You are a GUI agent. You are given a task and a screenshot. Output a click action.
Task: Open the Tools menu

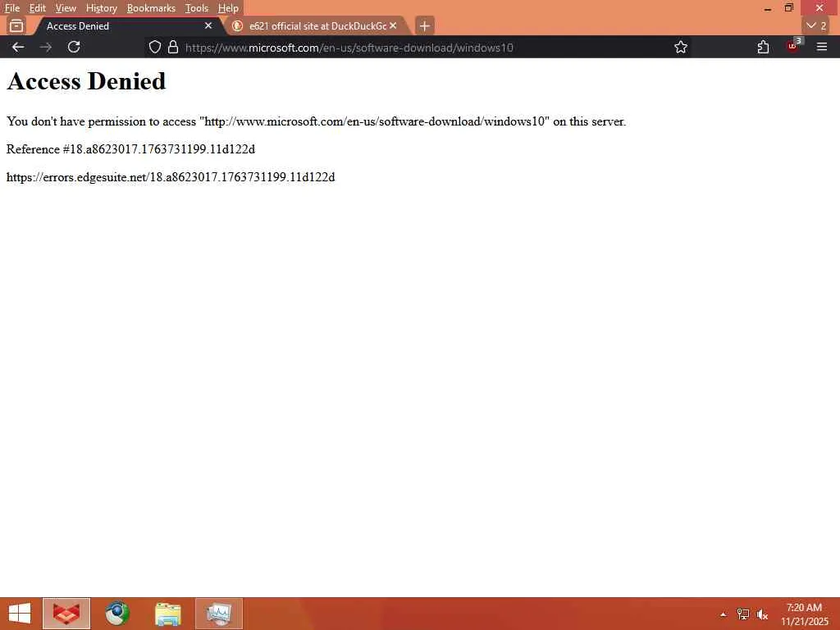coord(196,8)
